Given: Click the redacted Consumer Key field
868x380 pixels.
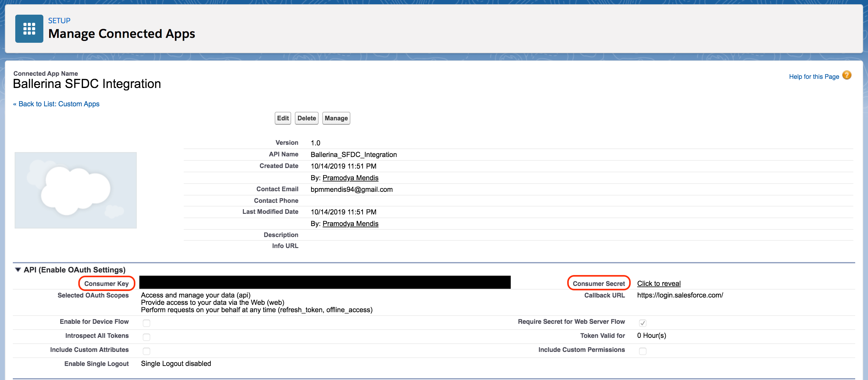Looking at the screenshot, I should pyautogui.click(x=324, y=282).
